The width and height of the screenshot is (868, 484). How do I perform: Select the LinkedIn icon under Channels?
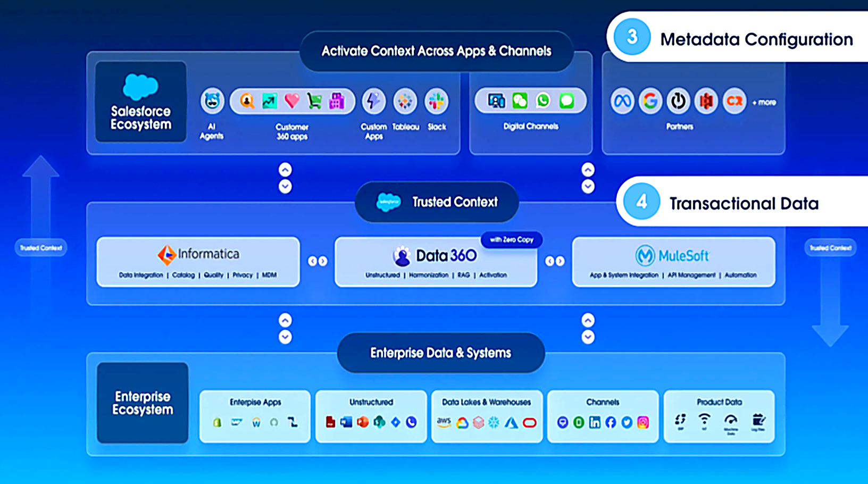click(595, 422)
